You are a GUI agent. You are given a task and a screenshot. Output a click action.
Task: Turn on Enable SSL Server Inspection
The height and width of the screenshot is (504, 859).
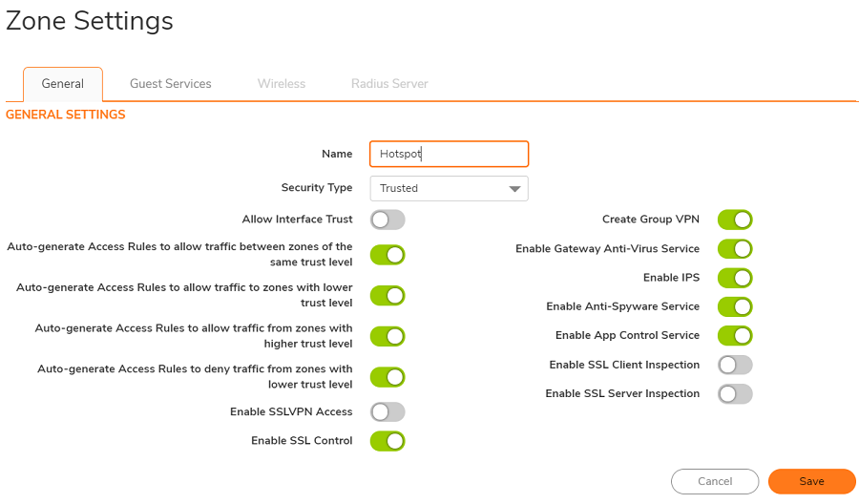coord(735,393)
